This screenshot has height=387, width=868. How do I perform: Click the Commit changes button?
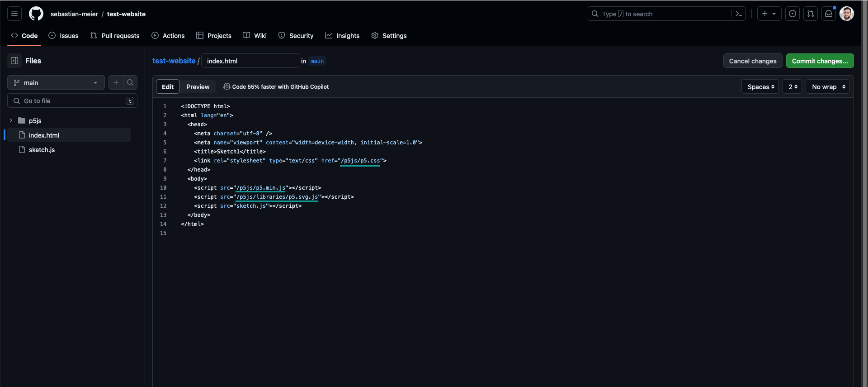point(820,61)
